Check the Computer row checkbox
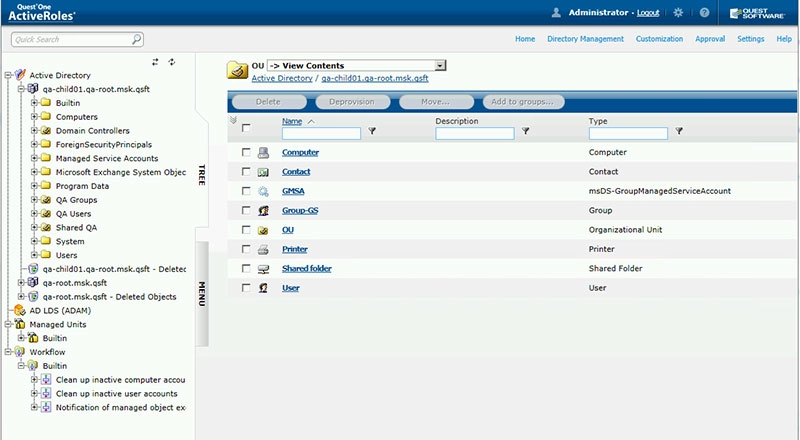This screenshot has height=440, width=800. [x=246, y=152]
